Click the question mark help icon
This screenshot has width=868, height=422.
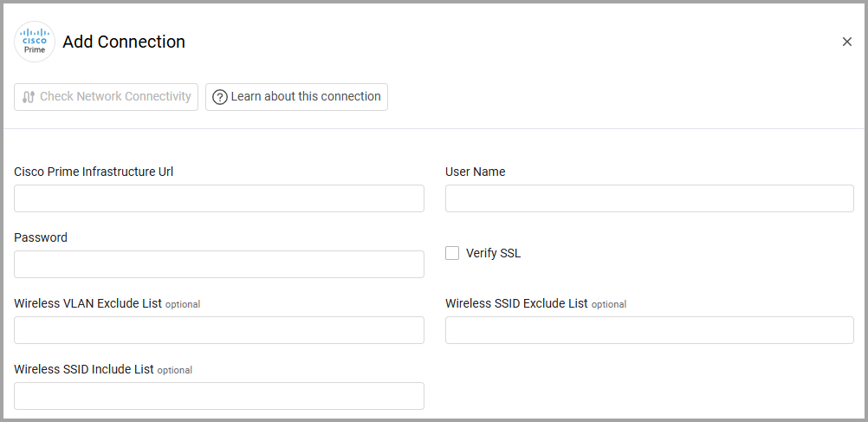click(x=220, y=97)
